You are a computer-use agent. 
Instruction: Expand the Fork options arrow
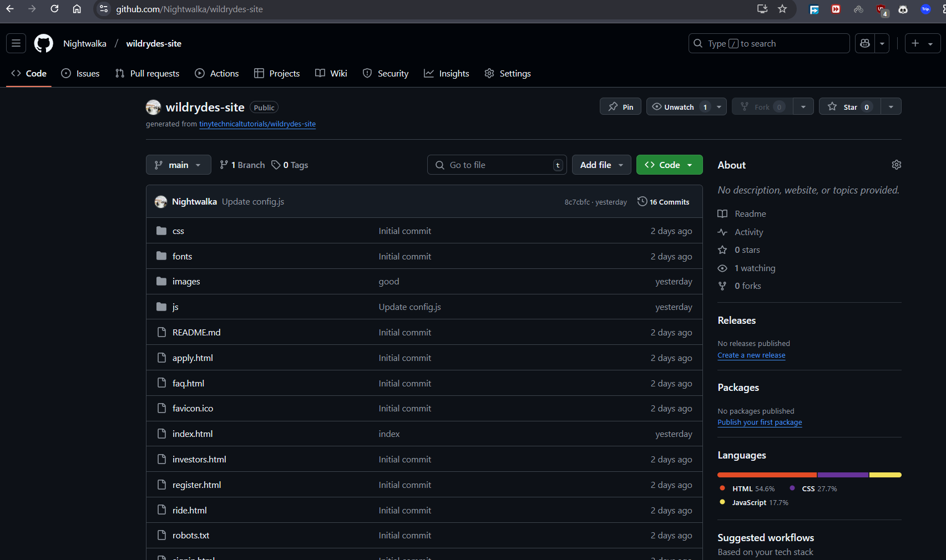coord(803,106)
